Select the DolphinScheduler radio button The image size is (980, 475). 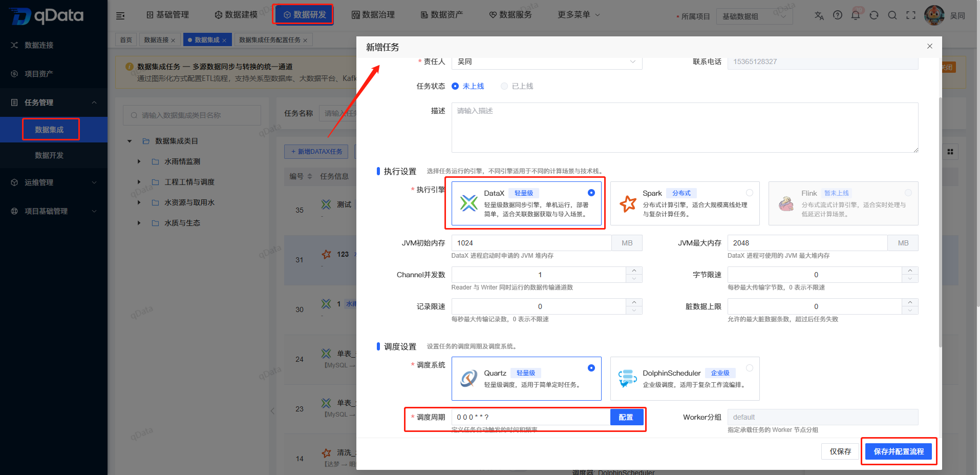[x=750, y=368]
